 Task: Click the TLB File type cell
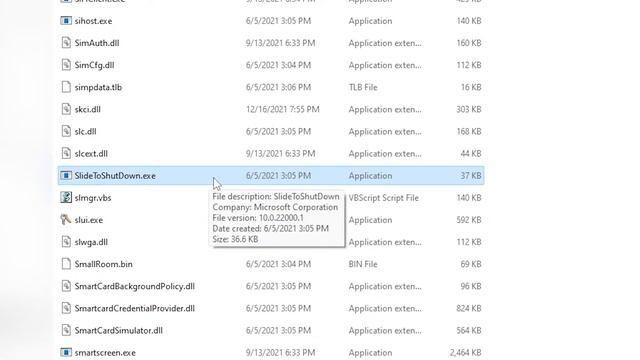coord(363,87)
